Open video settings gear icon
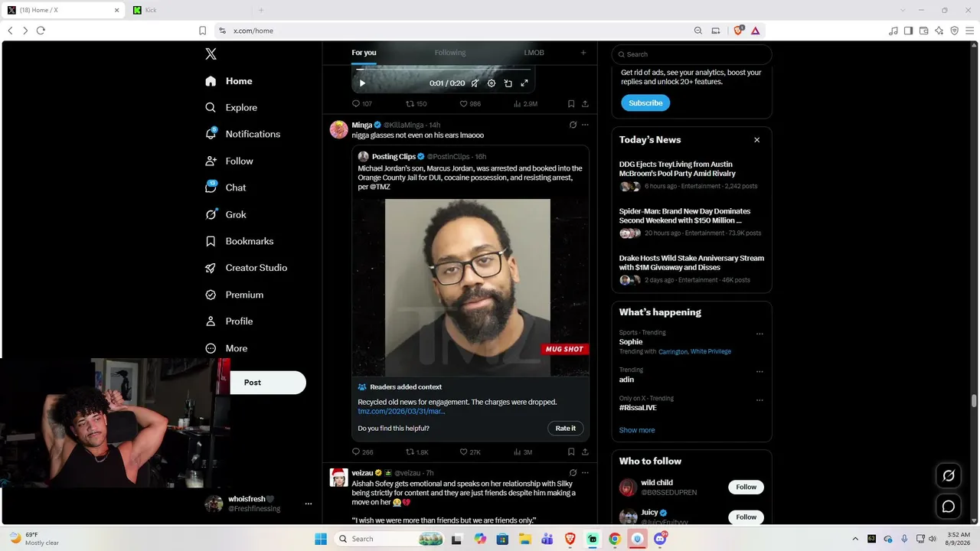 (492, 83)
